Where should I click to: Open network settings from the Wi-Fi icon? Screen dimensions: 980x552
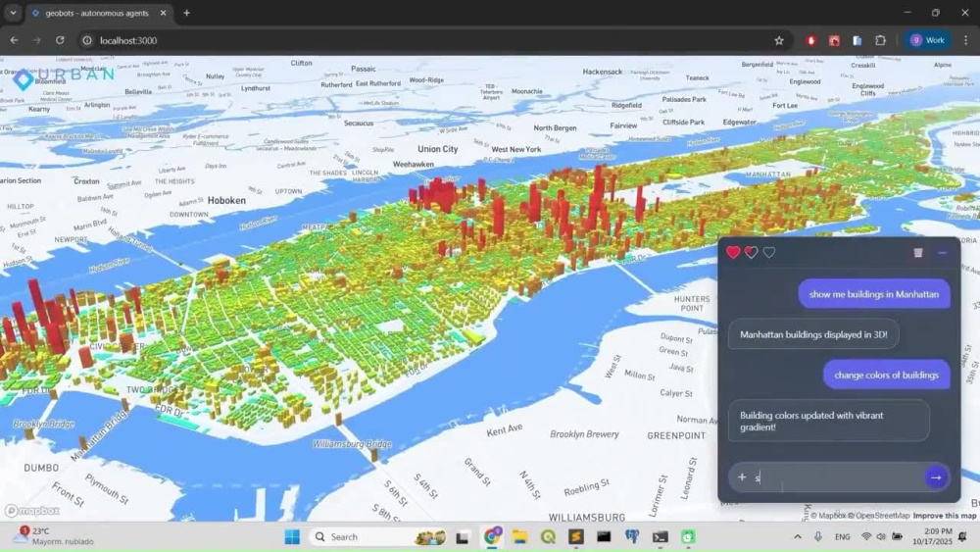pos(866,536)
